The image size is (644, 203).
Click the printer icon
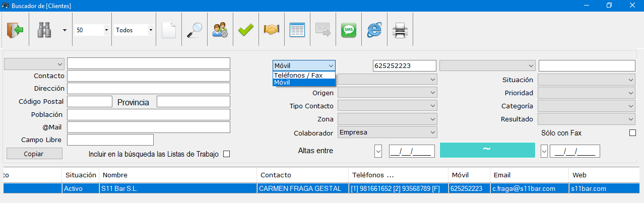[x=400, y=30]
